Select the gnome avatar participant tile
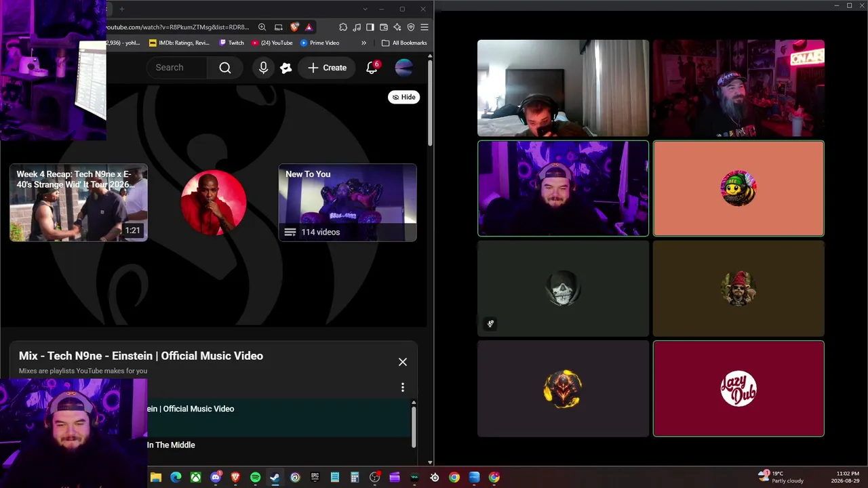868x488 pixels. click(738, 289)
